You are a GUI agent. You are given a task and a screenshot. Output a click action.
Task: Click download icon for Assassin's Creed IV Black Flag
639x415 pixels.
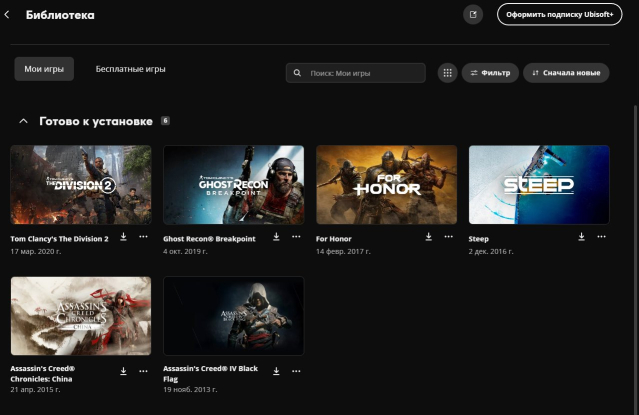276,371
